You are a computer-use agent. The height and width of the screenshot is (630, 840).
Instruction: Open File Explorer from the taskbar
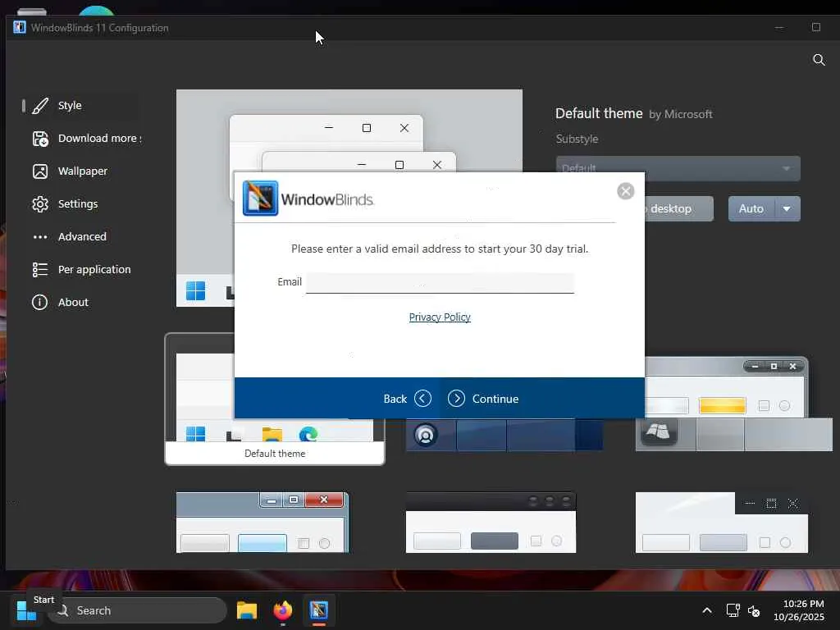tap(247, 610)
